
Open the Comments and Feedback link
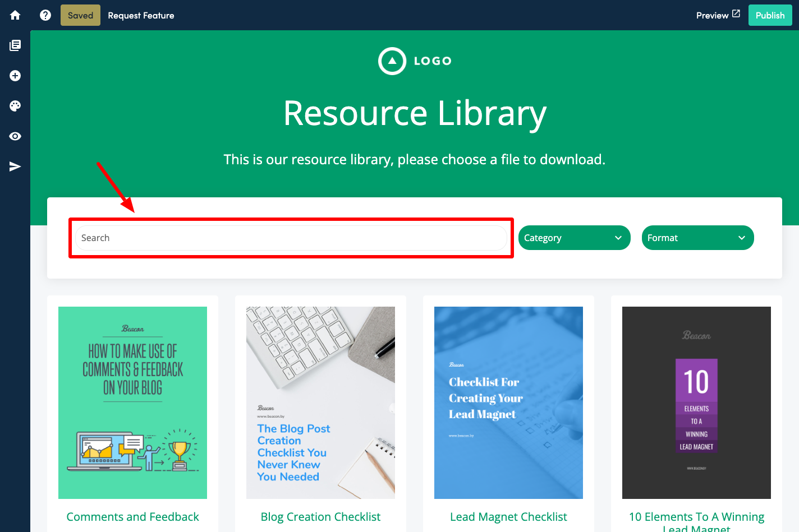132,516
